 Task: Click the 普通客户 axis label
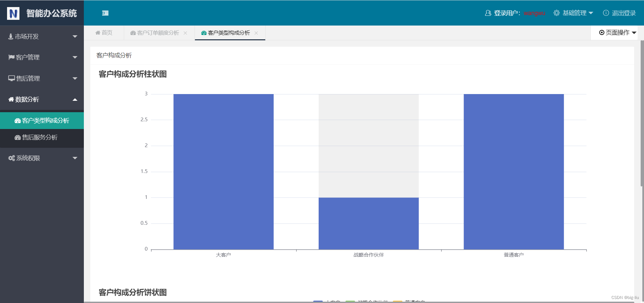click(514, 255)
